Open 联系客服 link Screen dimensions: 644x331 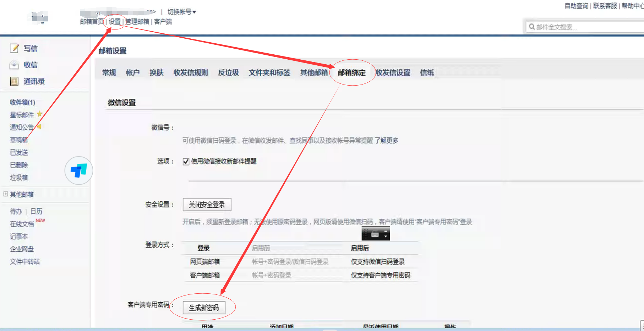[x=605, y=6]
